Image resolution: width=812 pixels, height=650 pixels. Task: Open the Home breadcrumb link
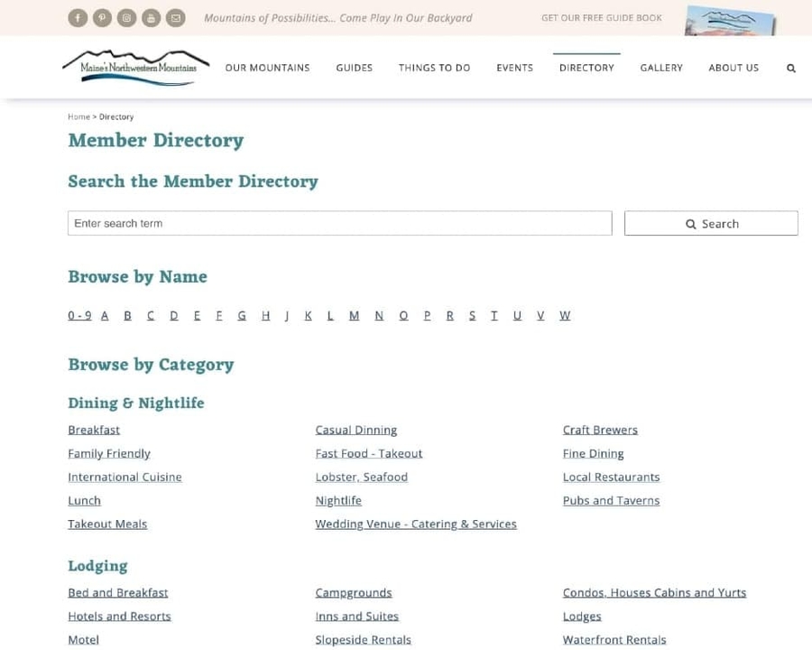(78, 116)
